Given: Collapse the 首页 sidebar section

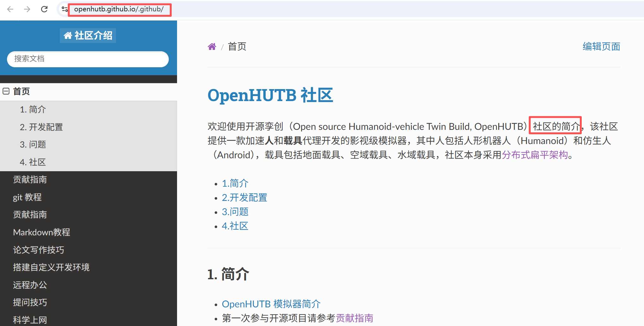Looking at the screenshot, I should coord(6,91).
